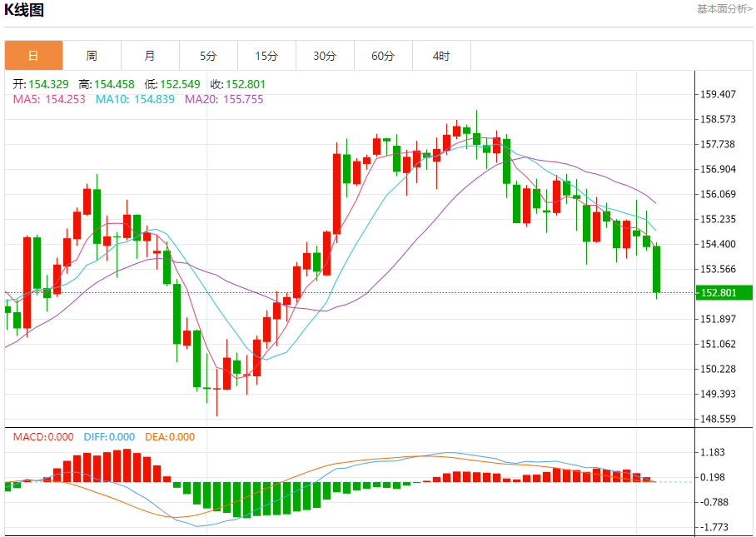Click the 156.069 price axis label

click(719, 194)
